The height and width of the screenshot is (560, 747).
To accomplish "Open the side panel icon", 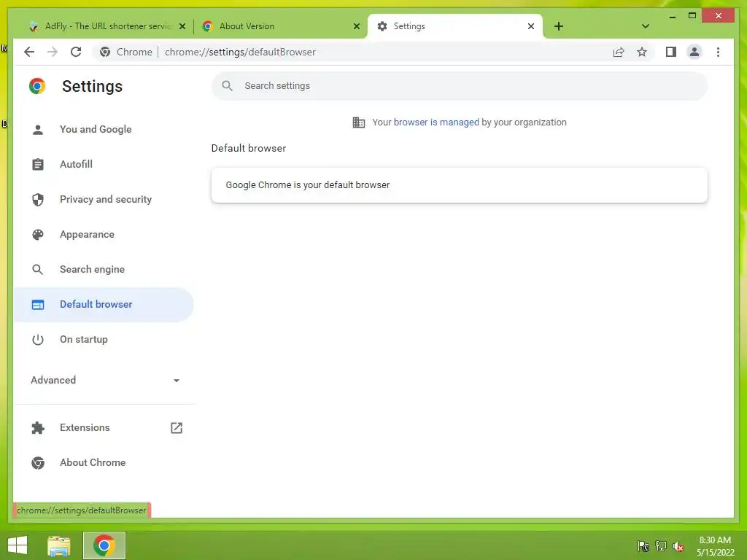I will coord(671,52).
